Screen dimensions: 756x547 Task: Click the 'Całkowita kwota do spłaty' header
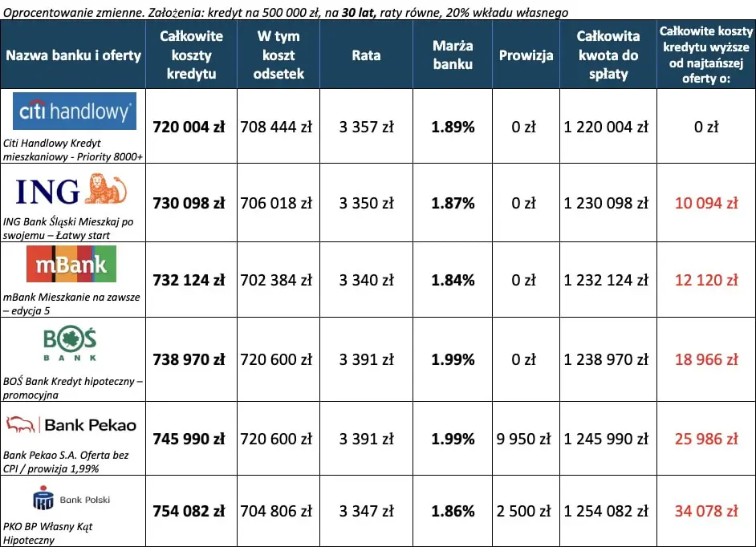click(608, 55)
